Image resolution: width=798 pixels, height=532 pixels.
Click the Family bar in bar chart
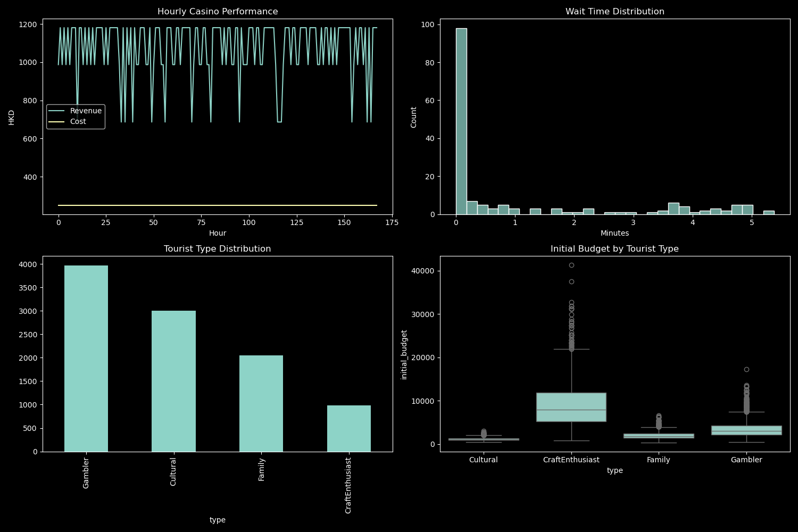point(261,403)
